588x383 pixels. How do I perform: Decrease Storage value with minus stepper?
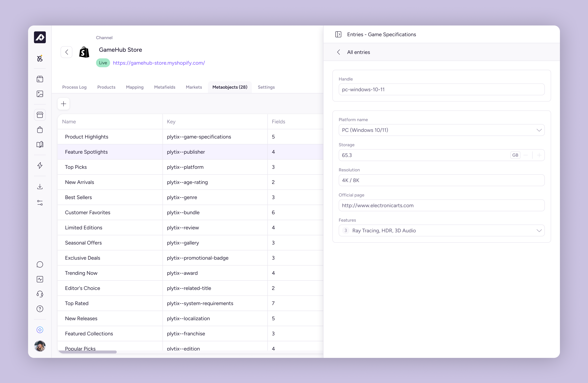(x=526, y=155)
